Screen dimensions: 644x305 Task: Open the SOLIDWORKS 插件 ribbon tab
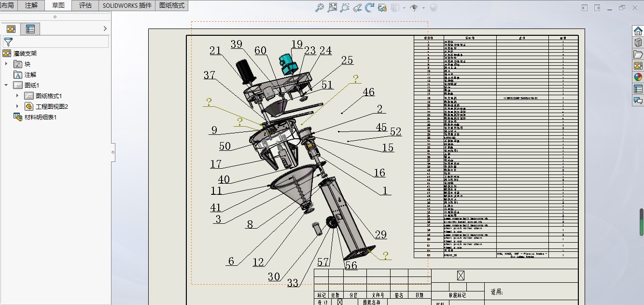tap(127, 5)
